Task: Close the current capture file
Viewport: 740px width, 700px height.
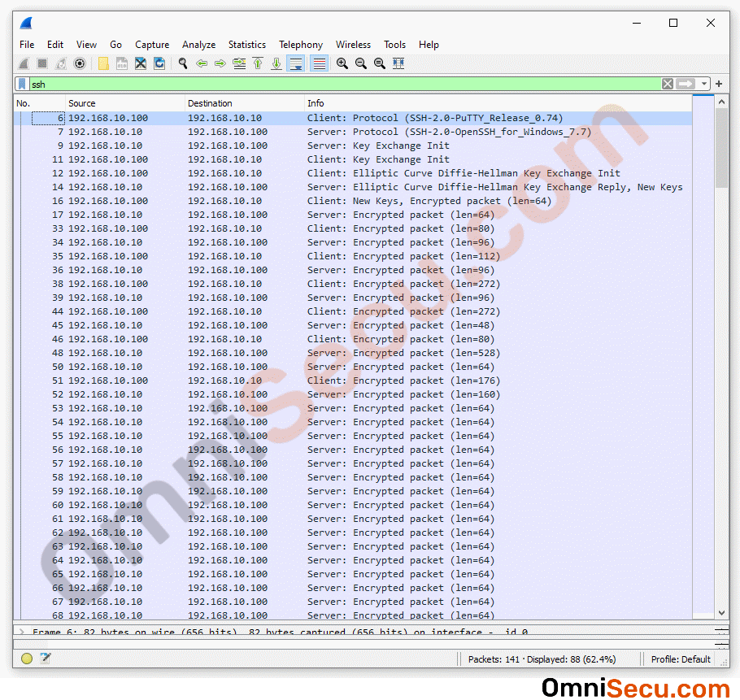Action: click(x=141, y=63)
